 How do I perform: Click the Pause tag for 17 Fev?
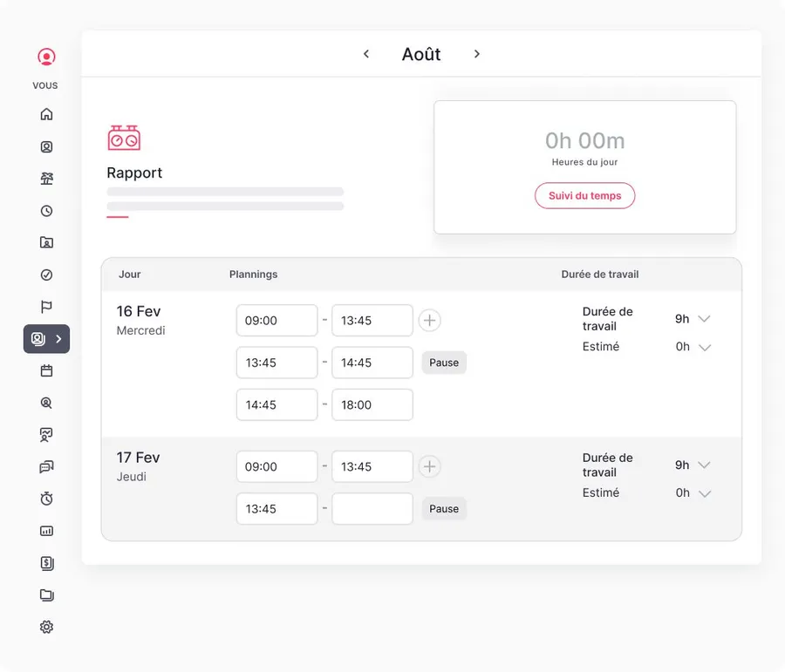click(x=444, y=509)
